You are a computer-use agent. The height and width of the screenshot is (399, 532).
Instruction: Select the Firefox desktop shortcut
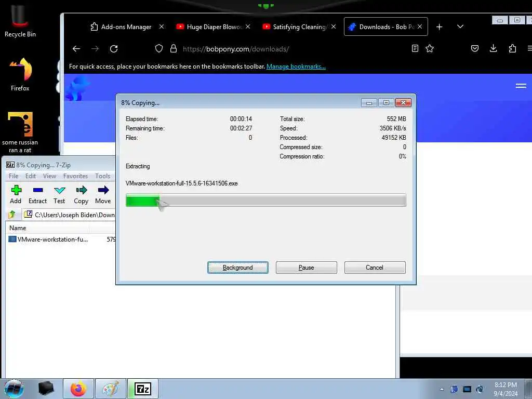point(20,75)
